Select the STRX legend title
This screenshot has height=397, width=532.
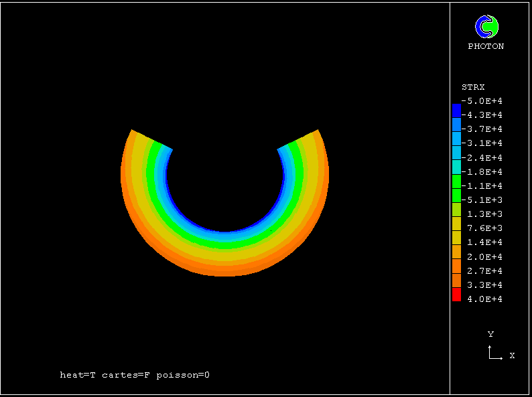point(473,87)
